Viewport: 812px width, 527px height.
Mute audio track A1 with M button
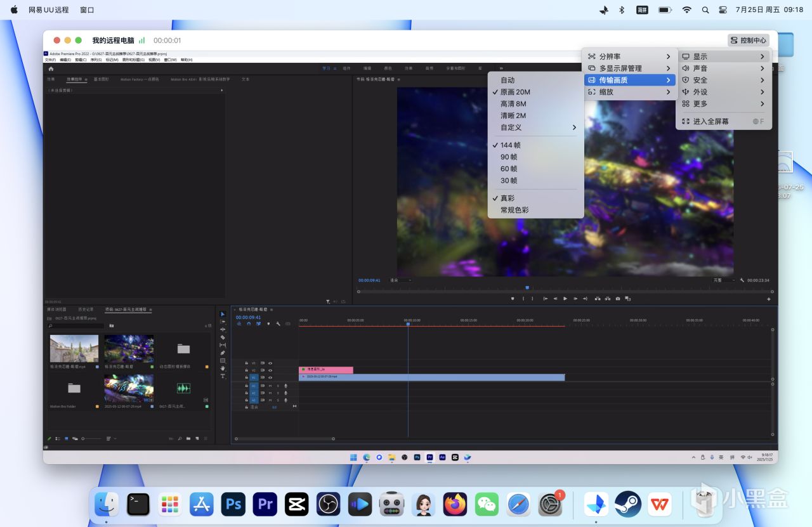coord(270,386)
